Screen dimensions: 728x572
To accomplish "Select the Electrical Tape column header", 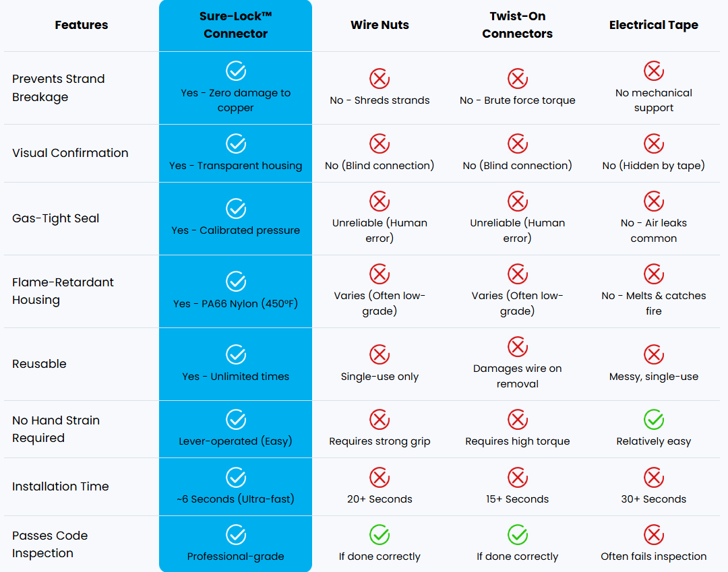I will point(653,25).
